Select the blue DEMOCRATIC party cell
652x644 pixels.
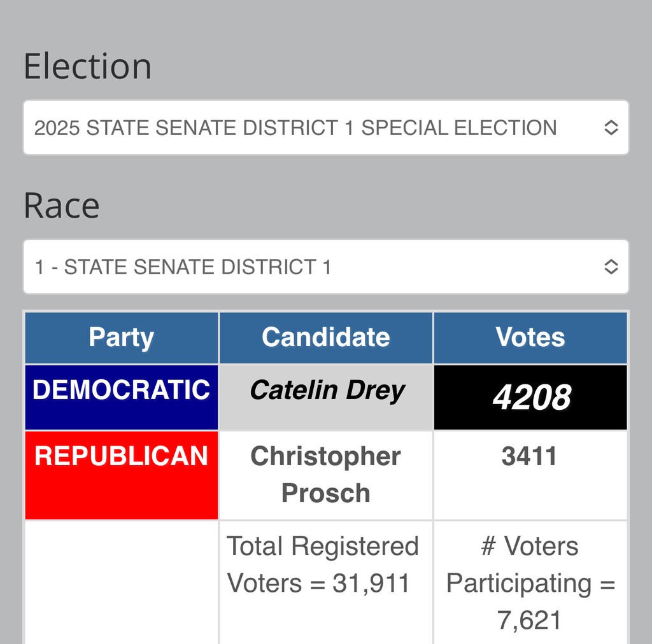[x=122, y=397]
